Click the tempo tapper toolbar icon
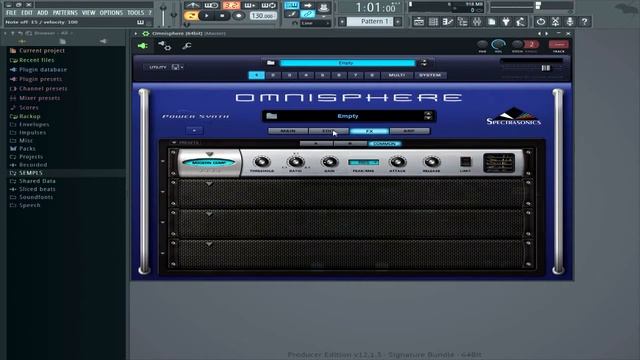This screenshot has width=640, height=360. (x=520, y=22)
